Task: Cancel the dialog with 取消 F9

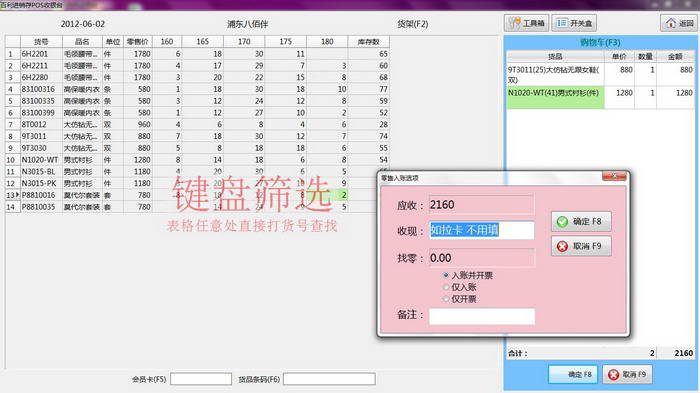Action: tap(581, 246)
